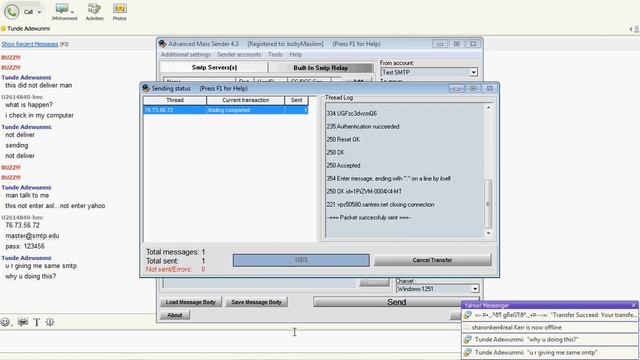Minimize the Advanced Mass Sender window
The height and width of the screenshot is (360, 640).
(440, 44)
